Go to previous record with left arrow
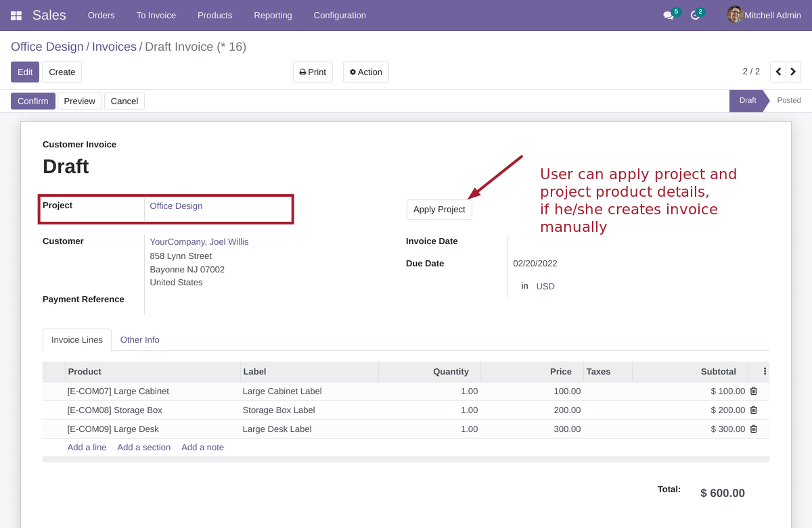 pos(777,71)
